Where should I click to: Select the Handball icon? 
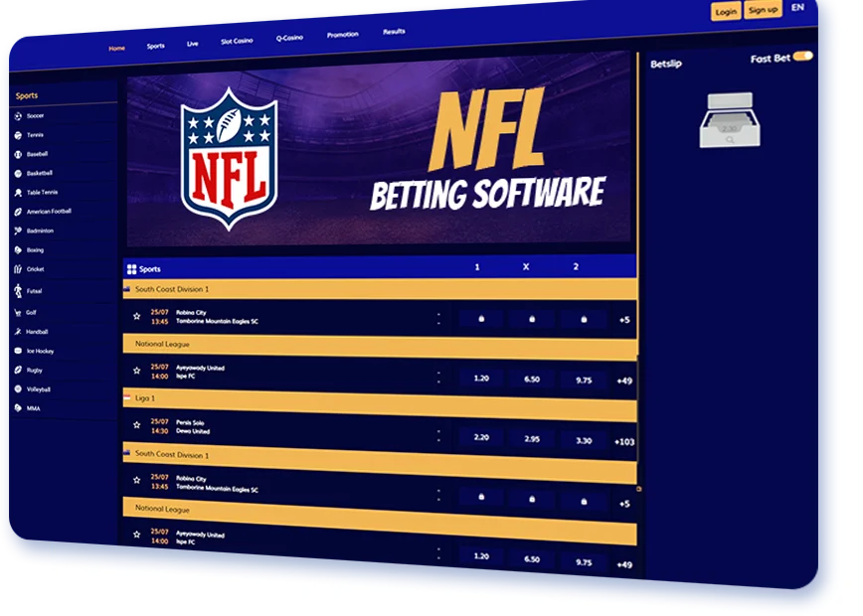coord(18,332)
